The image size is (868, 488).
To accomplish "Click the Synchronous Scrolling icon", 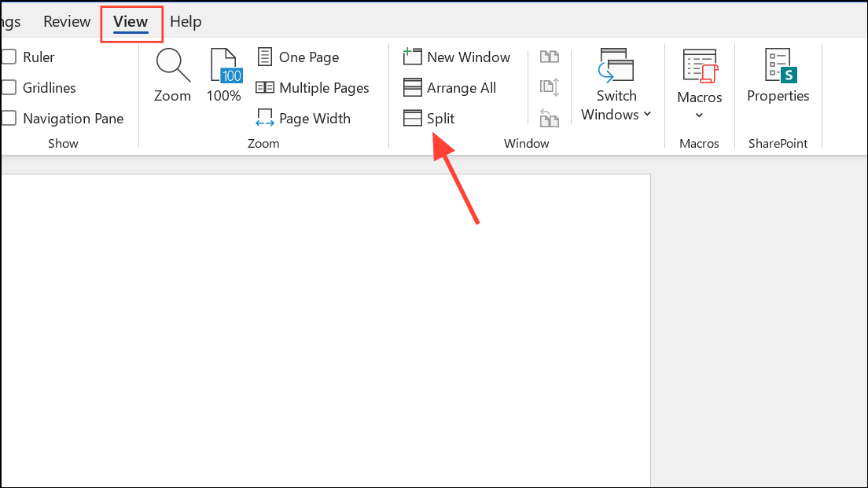I will point(550,87).
